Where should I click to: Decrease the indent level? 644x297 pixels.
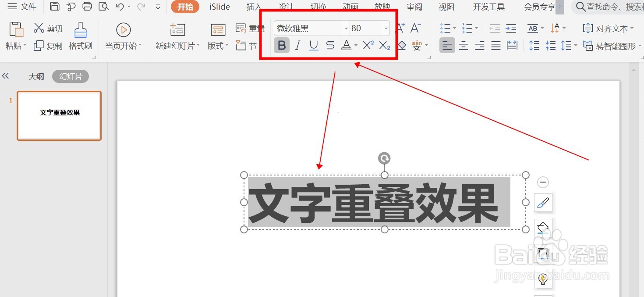point(495,29)
